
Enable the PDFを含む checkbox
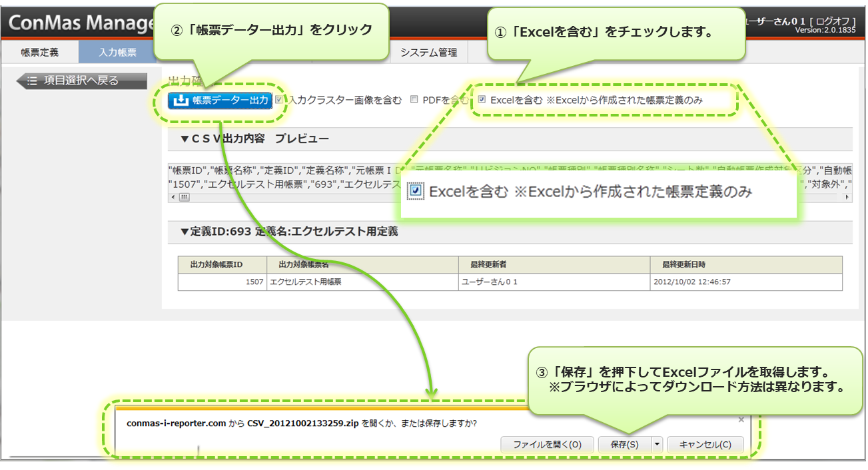point(414,100)
